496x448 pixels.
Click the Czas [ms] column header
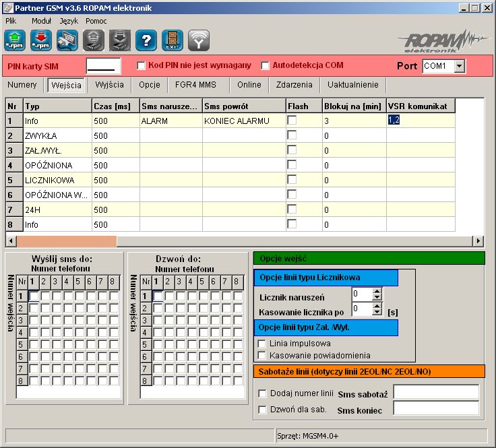pyautogui.click(x=116, y=106)
